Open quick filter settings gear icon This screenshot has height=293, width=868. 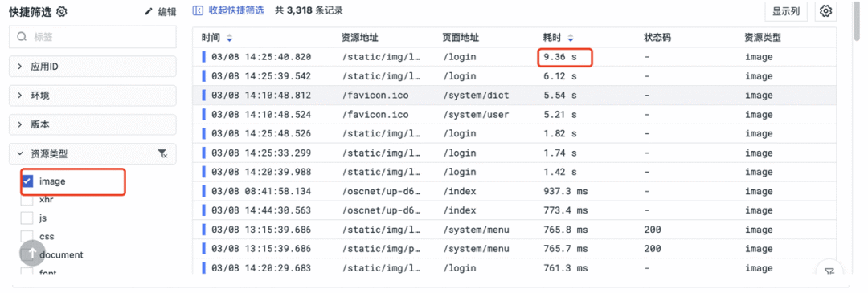click(x=62, y=11)
